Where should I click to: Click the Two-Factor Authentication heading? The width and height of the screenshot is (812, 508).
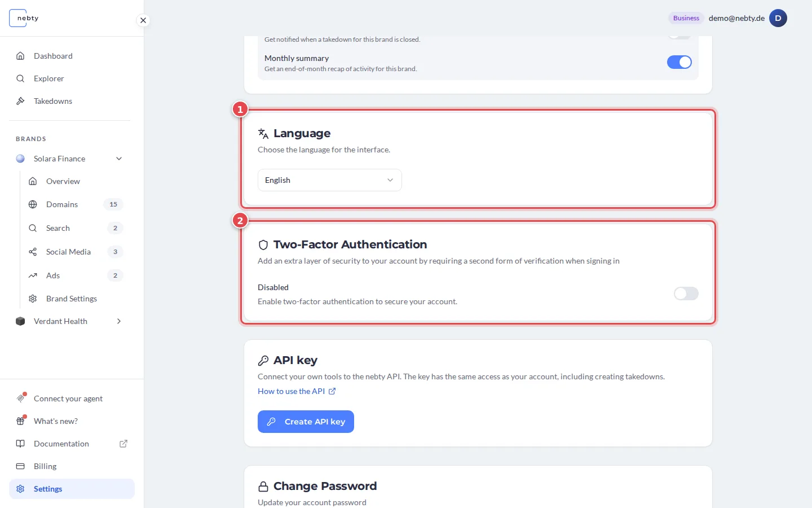coord(350,244)
